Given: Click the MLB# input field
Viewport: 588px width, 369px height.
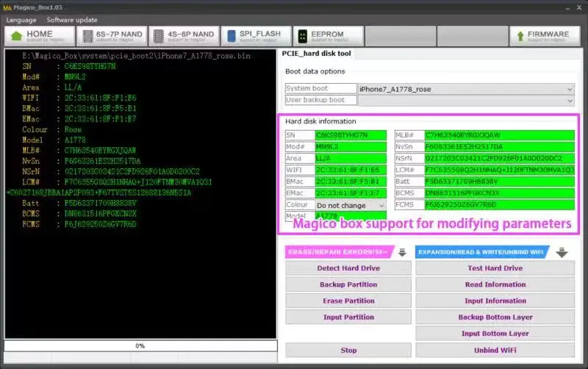Looking at the screenshot, I should click(x=499, y=135).
